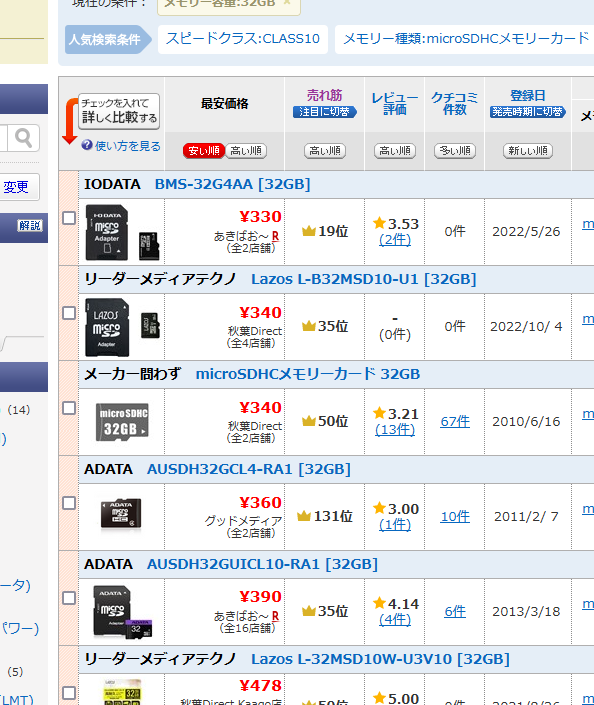This screenshot has width=594, height=705.
Task: Switch 登録日 column to 発売時期に切替
Action: pyautogui.click(x=528, y=112)
